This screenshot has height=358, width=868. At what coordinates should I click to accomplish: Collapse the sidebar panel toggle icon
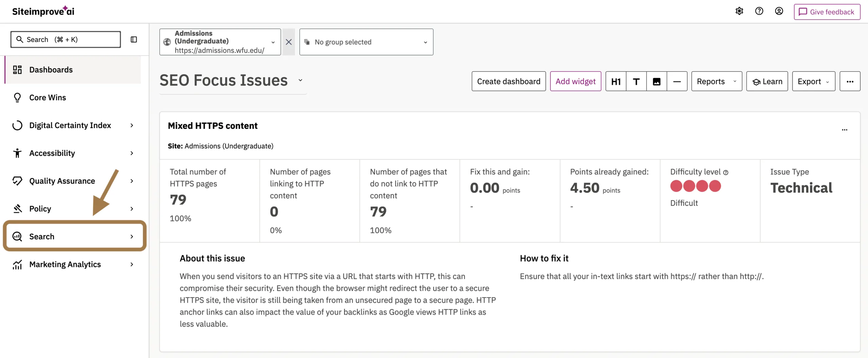pyautogui.click(x=134, y=40)
